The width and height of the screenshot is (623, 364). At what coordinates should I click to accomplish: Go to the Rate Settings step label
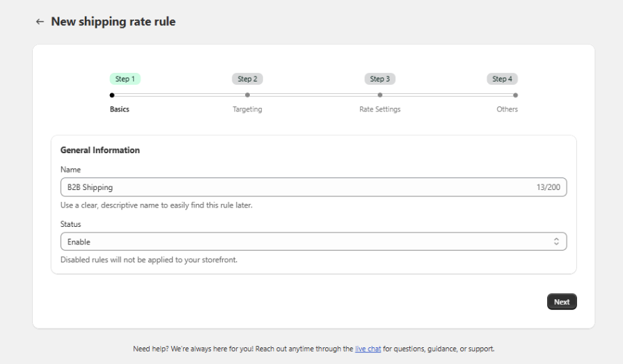tap(379, 109)
